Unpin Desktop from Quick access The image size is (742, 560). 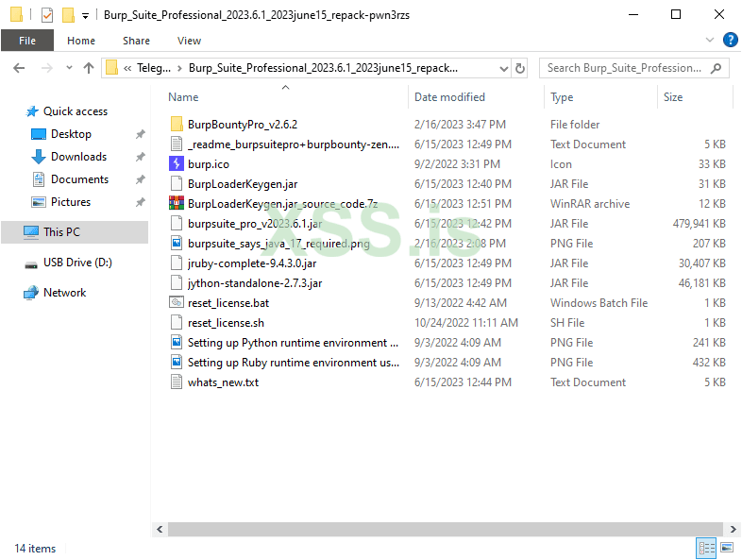pyautogui.click(x=140, y=134)
